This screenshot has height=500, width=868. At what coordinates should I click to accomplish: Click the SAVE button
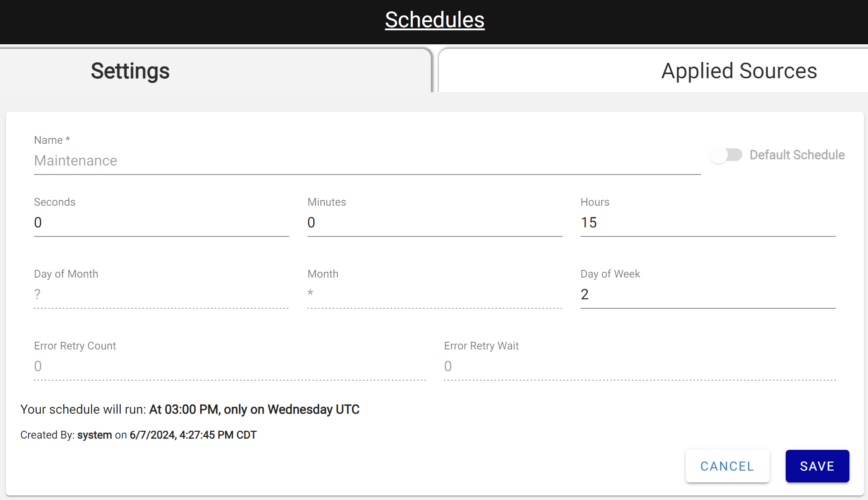(x=817, y=466)
